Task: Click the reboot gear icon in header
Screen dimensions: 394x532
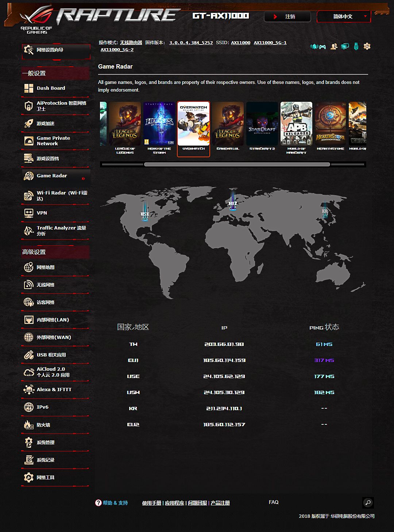Action: (x=367, y=46)
